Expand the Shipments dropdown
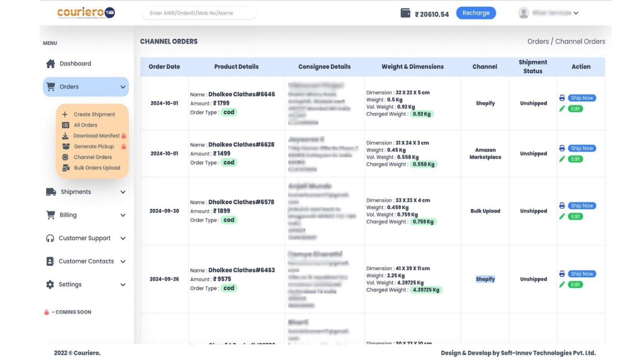 click(123, 192)
